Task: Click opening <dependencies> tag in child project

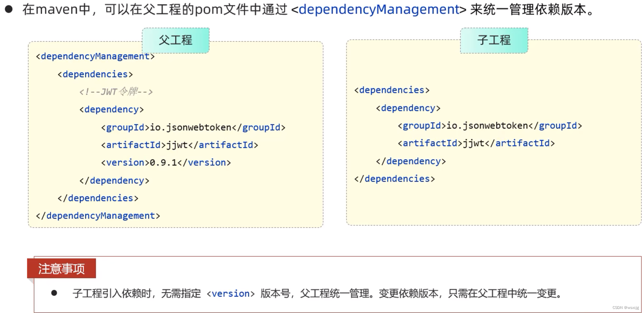Action: tap(392, 90)
